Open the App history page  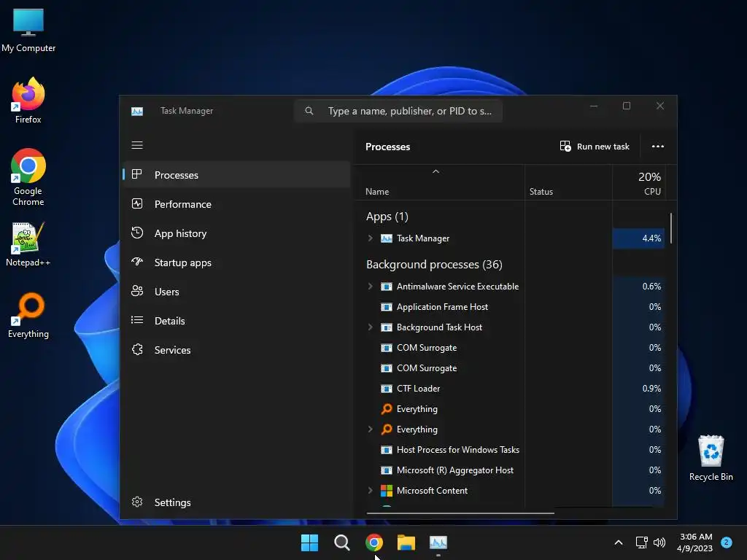[237, 233]
